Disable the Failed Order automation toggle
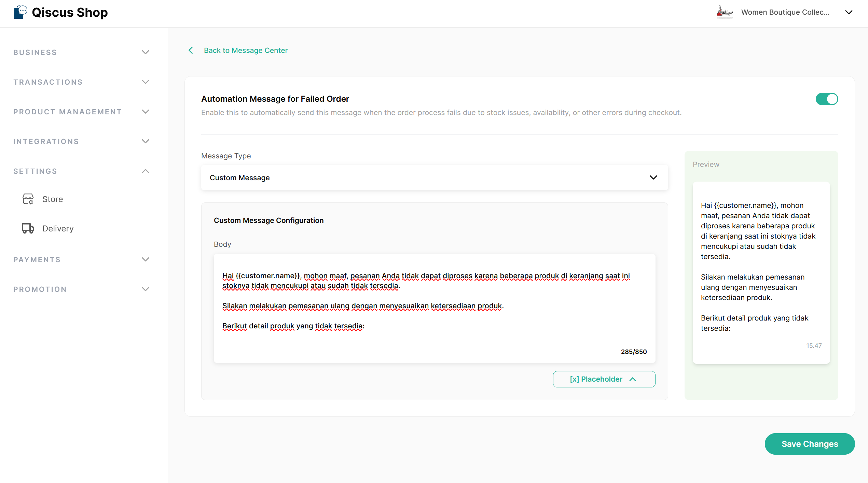Screen dimensions: 868x483 click(827, 99)
